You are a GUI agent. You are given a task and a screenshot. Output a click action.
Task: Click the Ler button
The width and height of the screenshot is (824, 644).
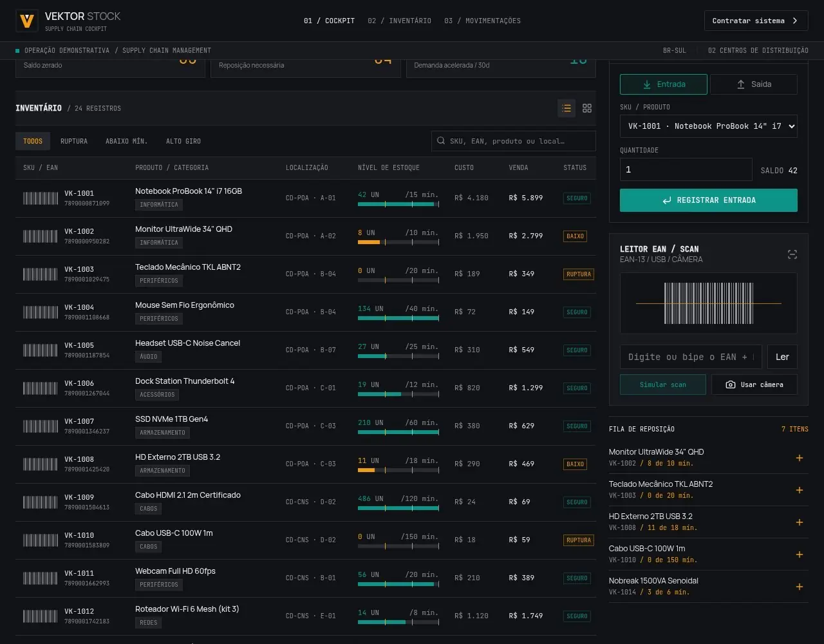pyautogui.click(x=782, y=357)
